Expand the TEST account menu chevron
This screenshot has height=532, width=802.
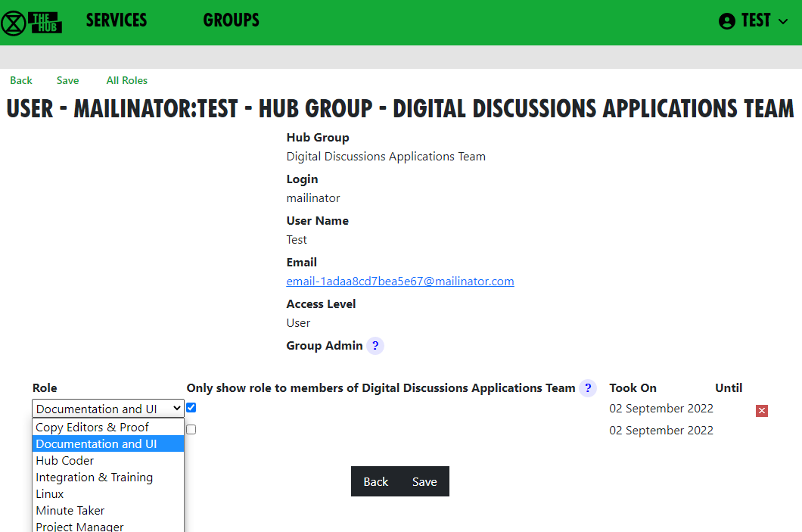point(782,21)
